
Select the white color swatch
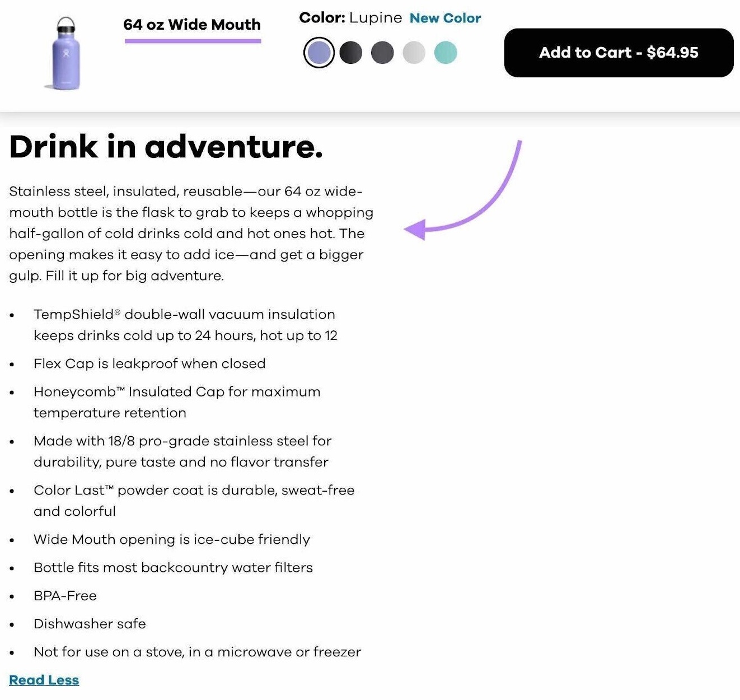click(x=414, y=53)
